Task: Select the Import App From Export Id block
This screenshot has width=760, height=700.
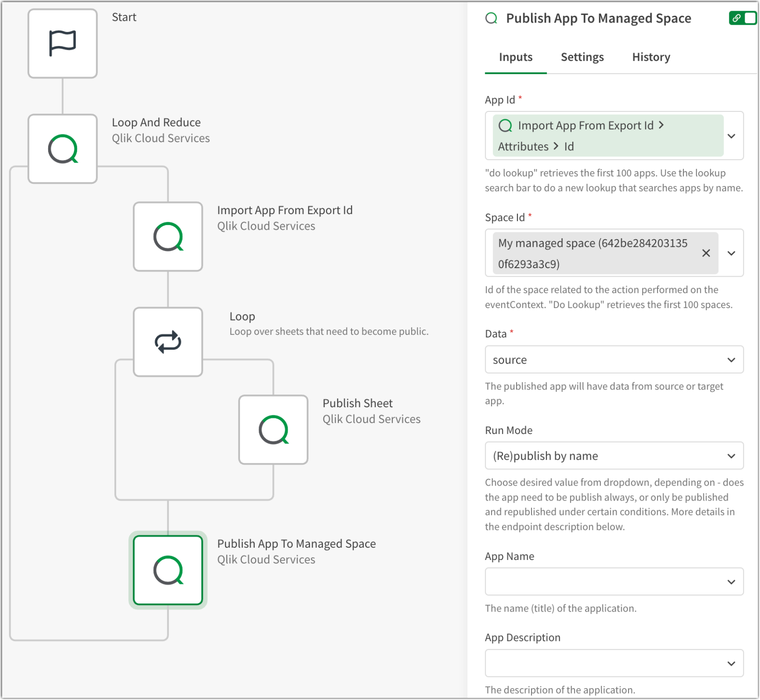Action: 168,237
